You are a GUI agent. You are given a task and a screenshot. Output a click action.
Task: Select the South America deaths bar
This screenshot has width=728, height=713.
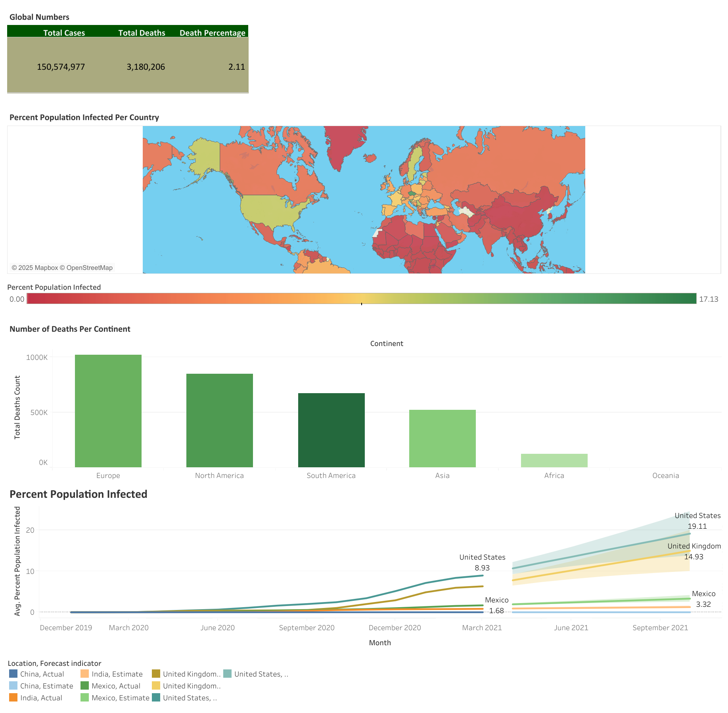(331, 430)
